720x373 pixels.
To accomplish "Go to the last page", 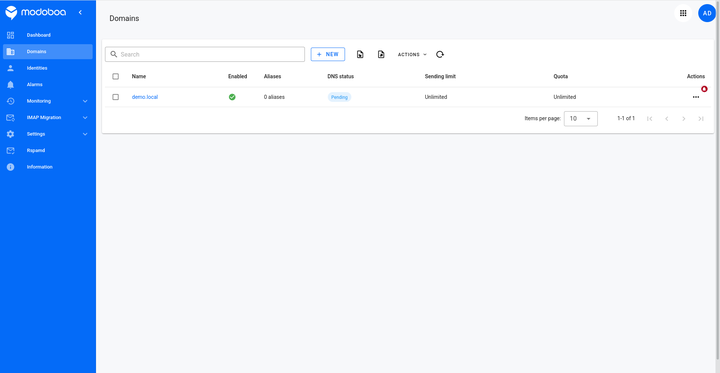I will click(x=701, y=119).
